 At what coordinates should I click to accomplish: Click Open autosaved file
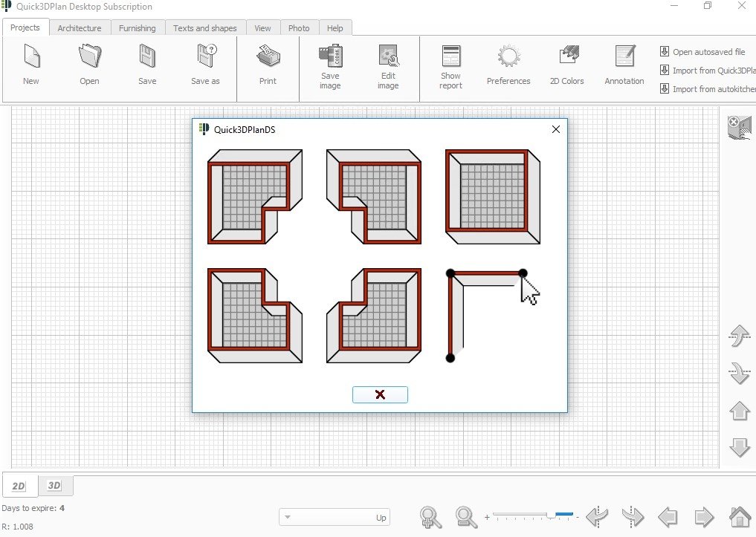click(702, 51)
